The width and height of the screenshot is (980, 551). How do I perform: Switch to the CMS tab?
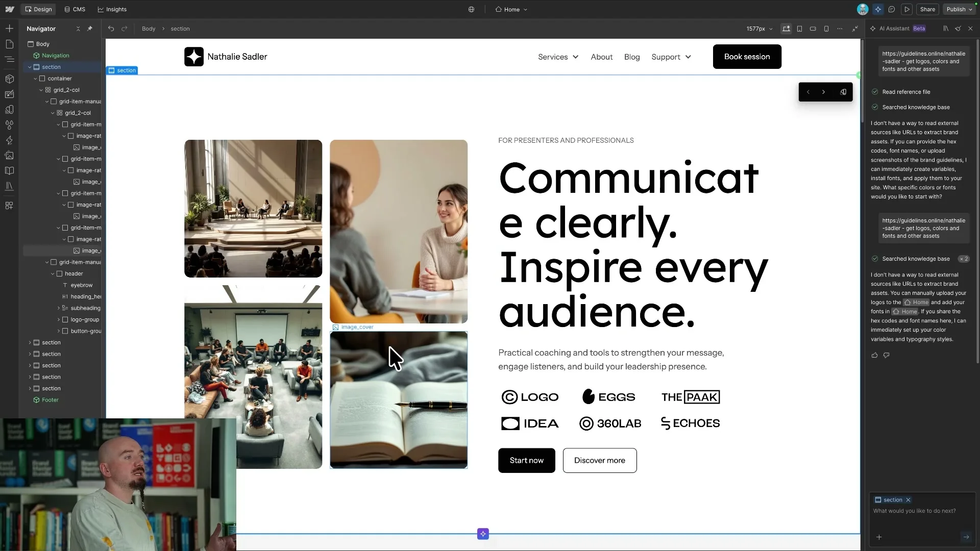(x=75, y=9)
